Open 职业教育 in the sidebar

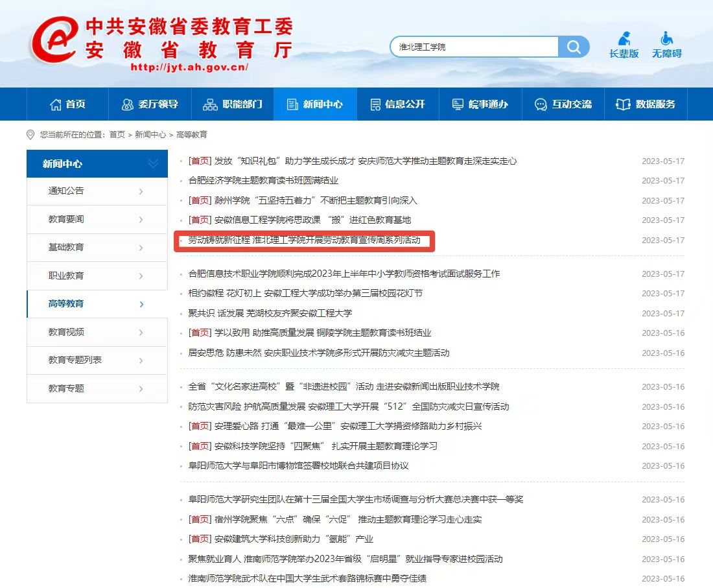click(x=66, y=276)
